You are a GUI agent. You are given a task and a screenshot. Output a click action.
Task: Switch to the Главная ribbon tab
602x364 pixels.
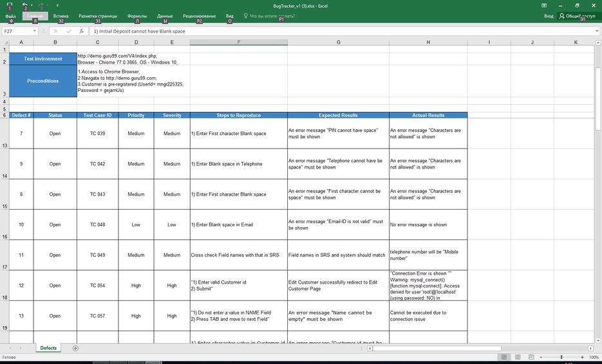(x=35, y=16)
